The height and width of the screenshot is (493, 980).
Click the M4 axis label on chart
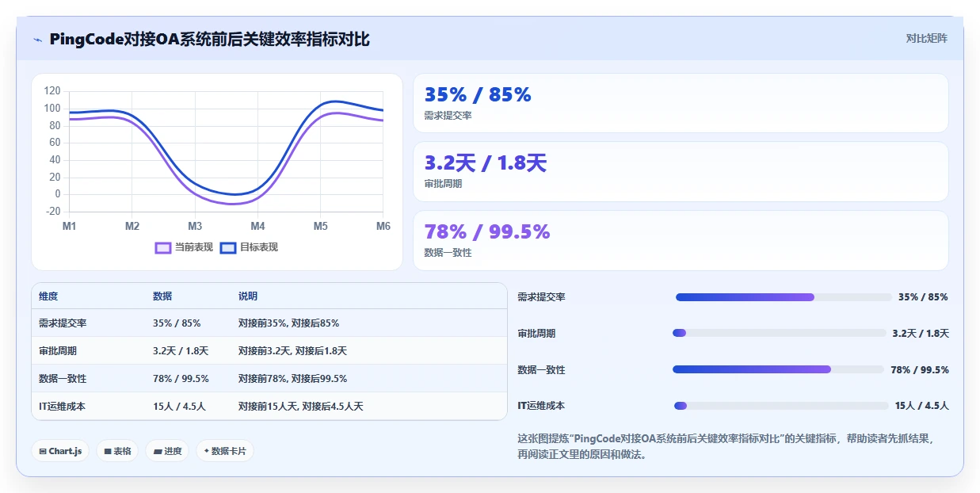[x=257, y=226]
